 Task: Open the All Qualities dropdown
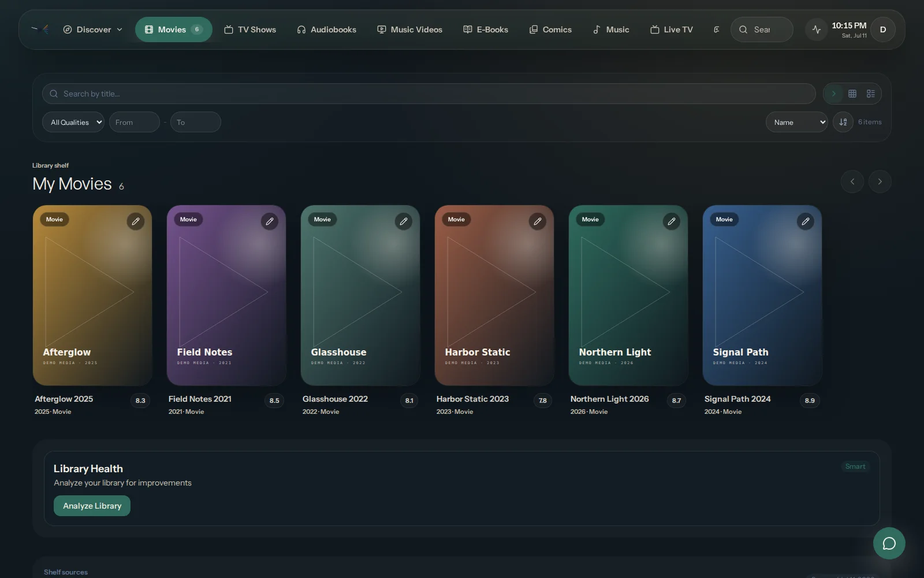tap(73, 122)
